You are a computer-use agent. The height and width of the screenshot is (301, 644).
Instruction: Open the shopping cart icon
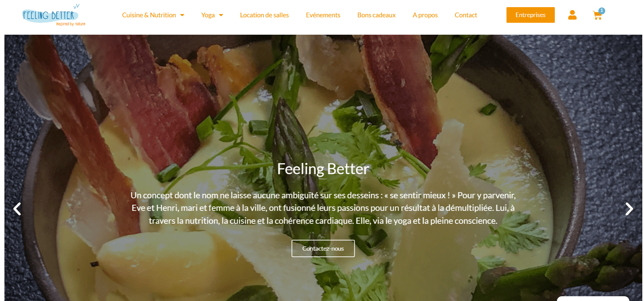click(x=597, y=16)
